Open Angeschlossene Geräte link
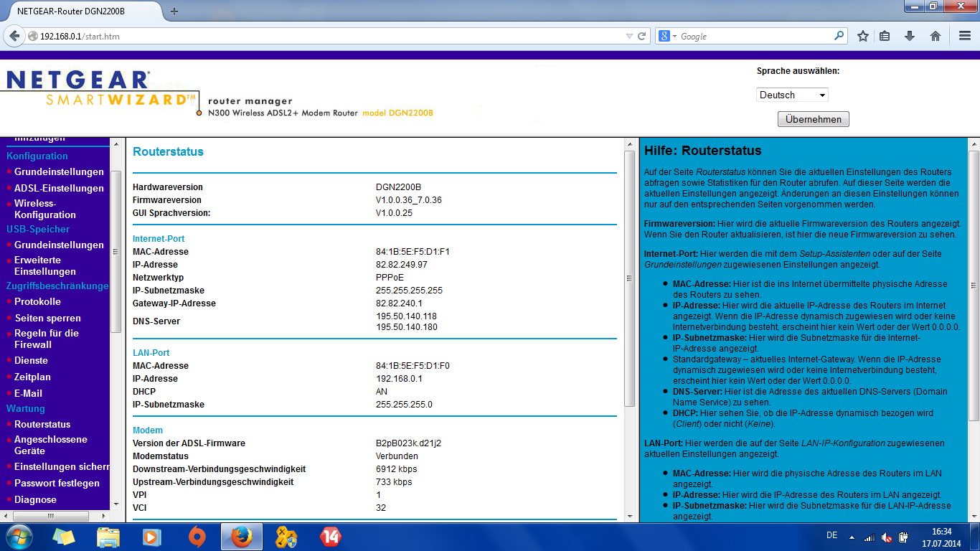 coord(50,445)
